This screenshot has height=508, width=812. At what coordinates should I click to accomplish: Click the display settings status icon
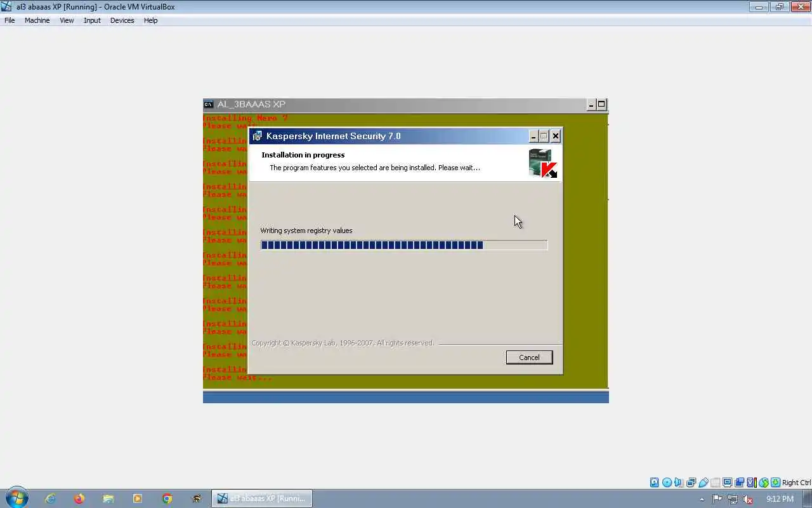coord(727,483)
